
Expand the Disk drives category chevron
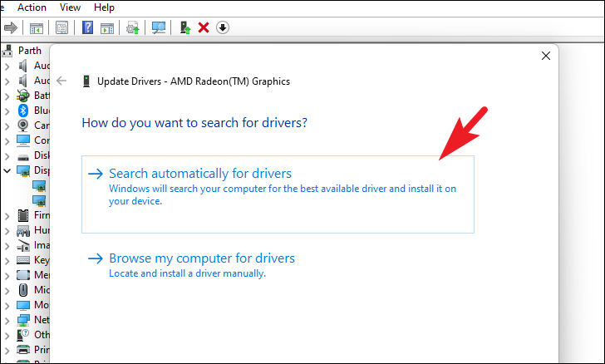7,156
